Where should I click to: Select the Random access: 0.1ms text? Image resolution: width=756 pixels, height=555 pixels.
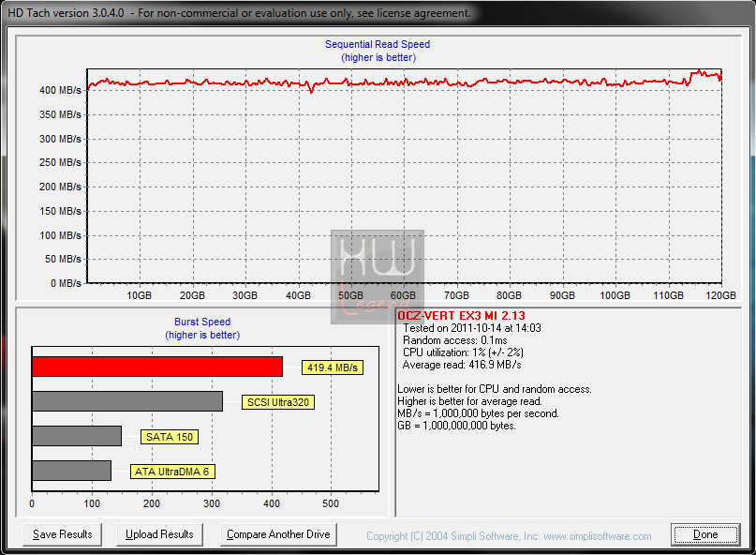pyautogui.click(x=454, y=340)
